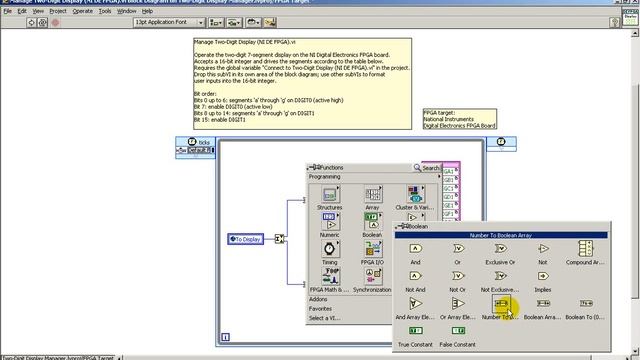
Task: Open the Operate menu
Action: pyautogui.click(x=82, y=11)
